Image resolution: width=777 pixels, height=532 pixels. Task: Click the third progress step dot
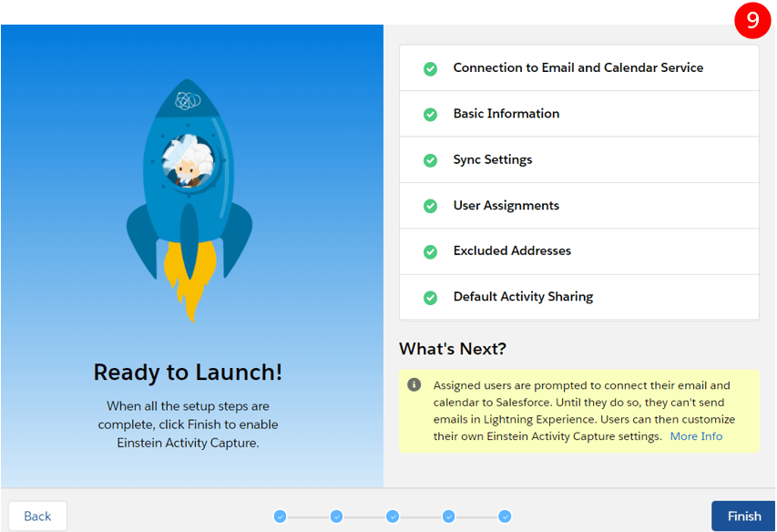[393, 517]
